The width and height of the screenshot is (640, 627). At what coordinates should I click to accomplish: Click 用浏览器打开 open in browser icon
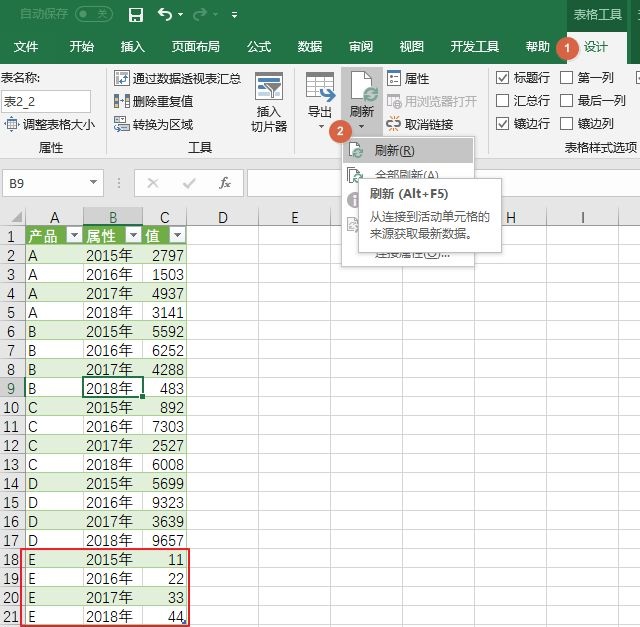coord(394,101)
